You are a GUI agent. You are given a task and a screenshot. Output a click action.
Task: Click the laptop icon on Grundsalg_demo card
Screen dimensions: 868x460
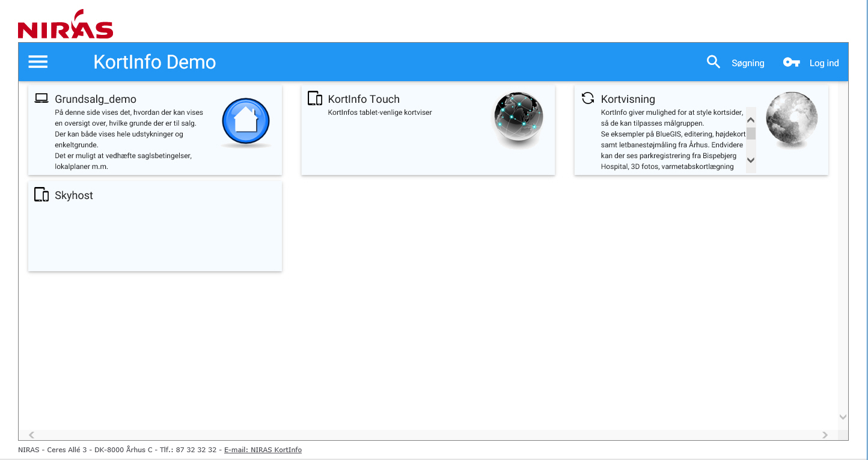pos(41,99)
